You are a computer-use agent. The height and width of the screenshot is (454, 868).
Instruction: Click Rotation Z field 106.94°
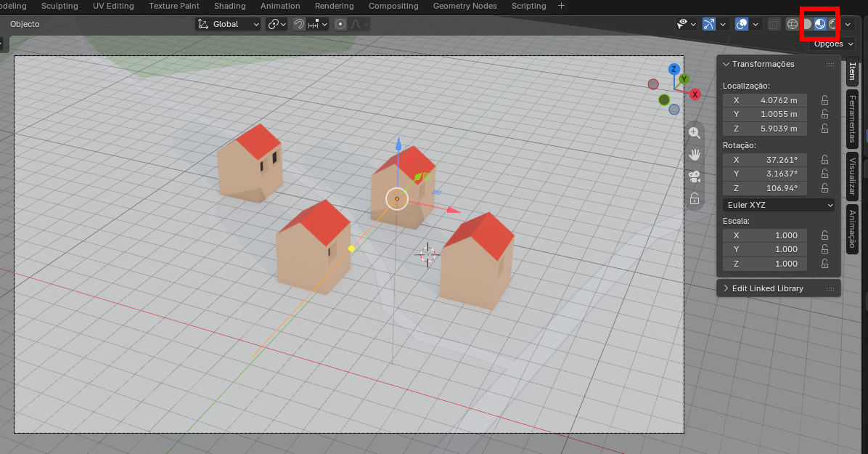pyautogui.click(x=764, y=188)
